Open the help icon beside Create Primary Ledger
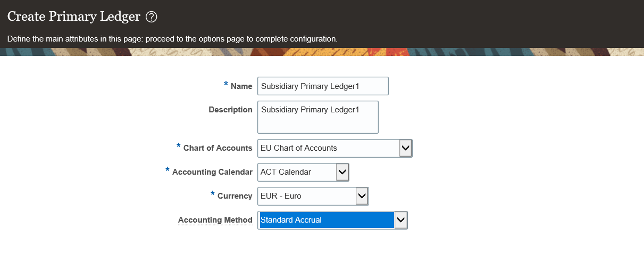 click(x=152, y=17)
